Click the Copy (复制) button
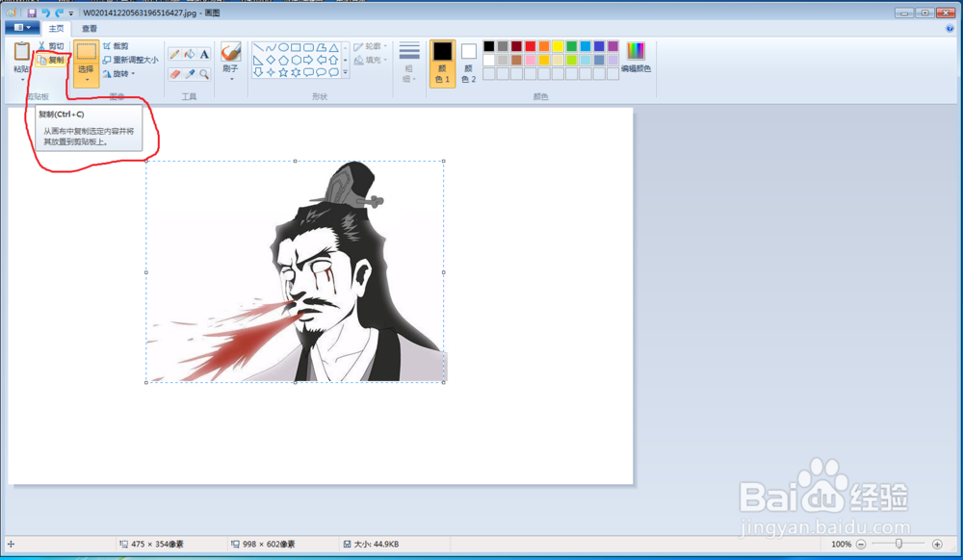The image size is (963, 560). [x=50, y=60]
